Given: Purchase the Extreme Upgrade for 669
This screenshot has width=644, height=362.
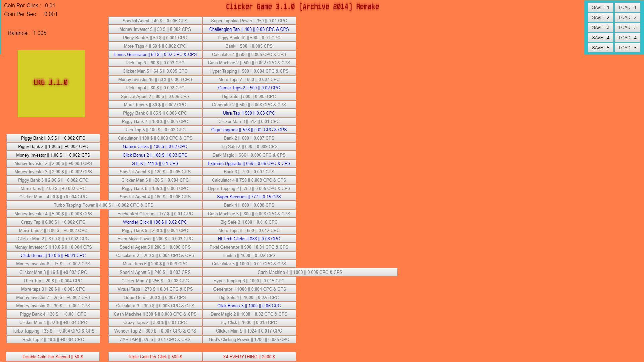Looking at the screenshot, I should pos(249,163).
